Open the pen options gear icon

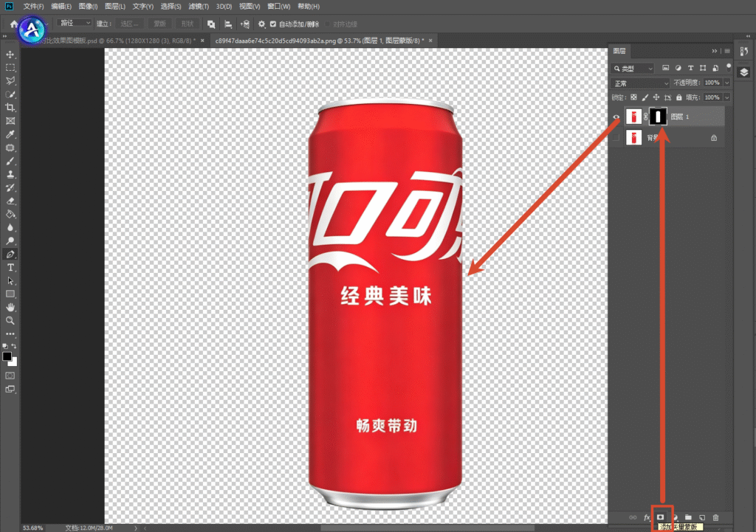tap(262, 24)
